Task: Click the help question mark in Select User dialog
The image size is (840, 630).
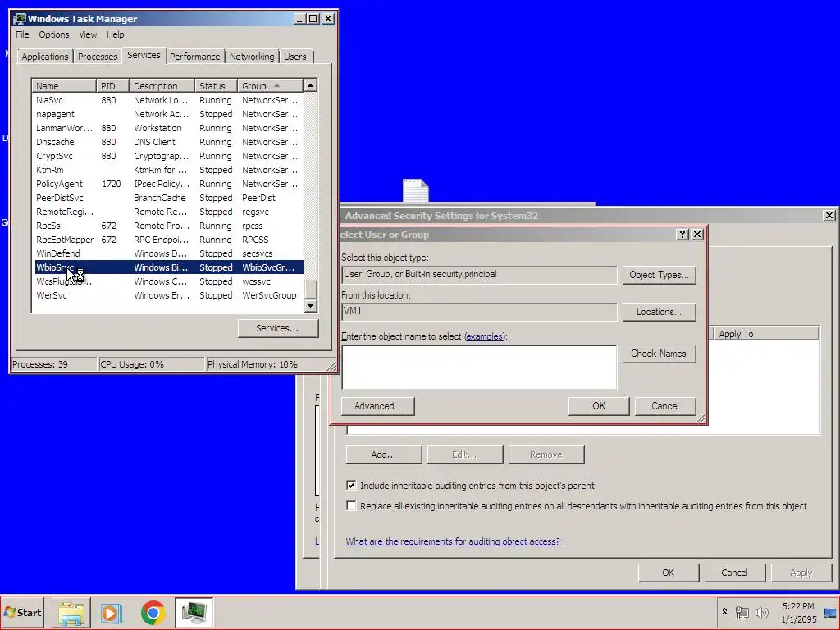Action: coord(682,234)
